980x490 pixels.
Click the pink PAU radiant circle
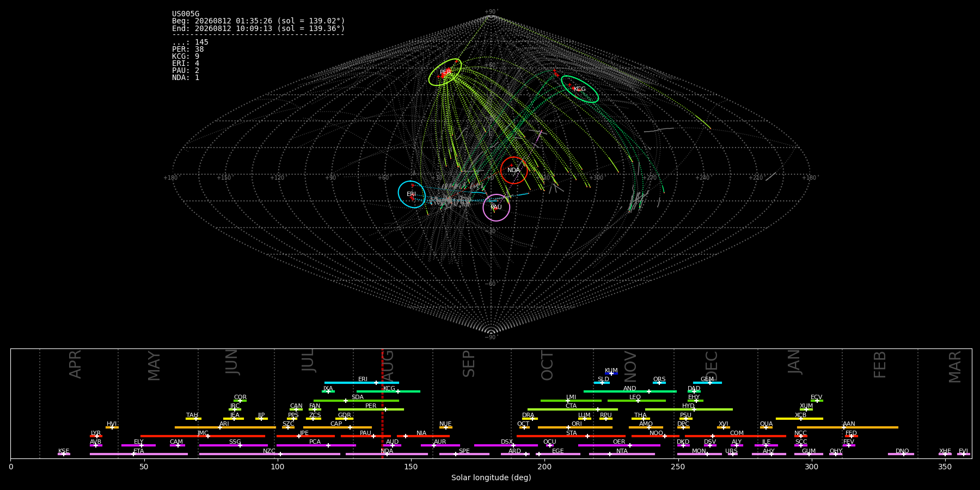(496, 207)
